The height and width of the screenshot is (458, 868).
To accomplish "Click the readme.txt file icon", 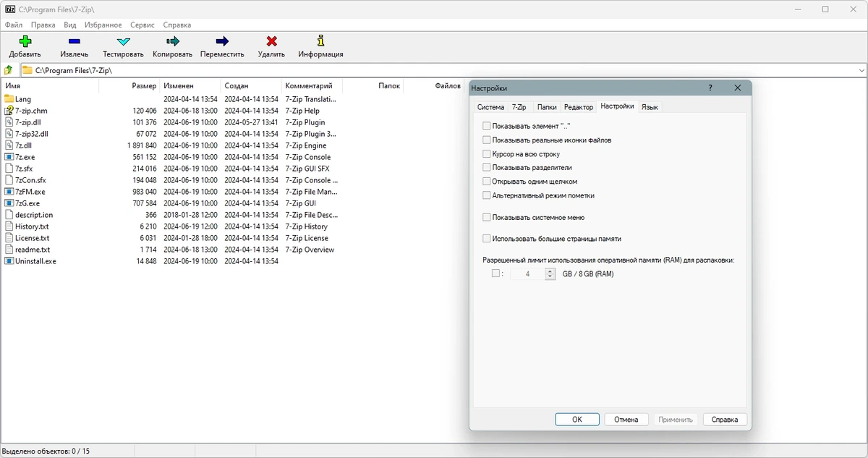I will 9,250.
